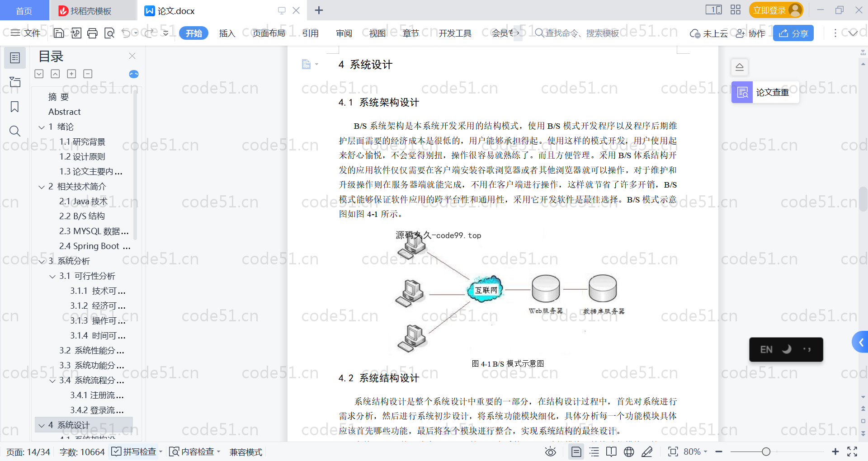Close the 目录 outline panel
The image size is (868, 461).
click(x=132, y=56)
